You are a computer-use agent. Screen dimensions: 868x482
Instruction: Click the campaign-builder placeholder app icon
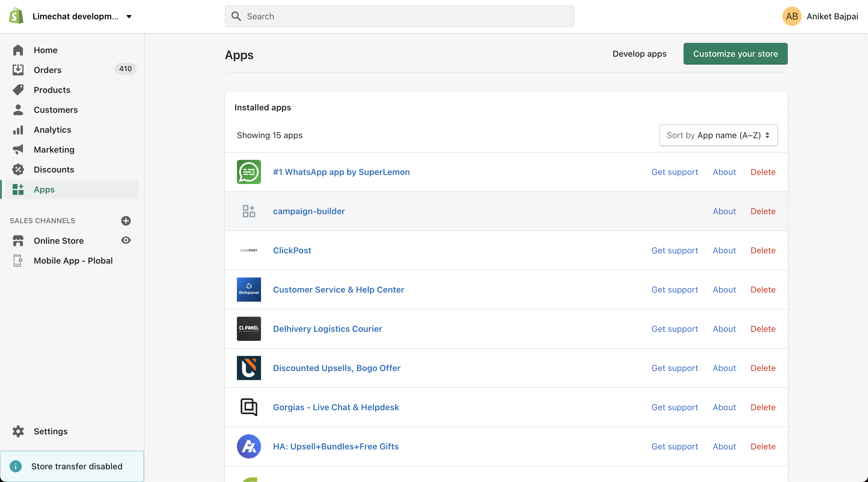249,211
